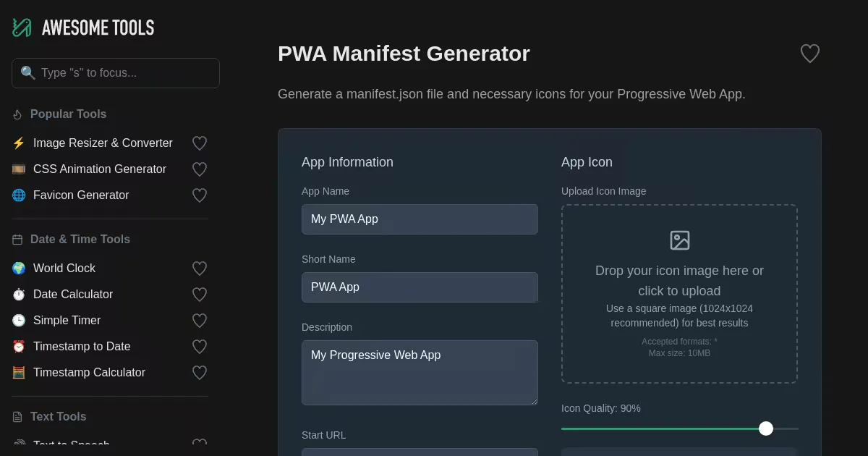The image size is (868, 456).
Task: Collapse the Date & Time Tools section
Action: (x=80, y=240)
